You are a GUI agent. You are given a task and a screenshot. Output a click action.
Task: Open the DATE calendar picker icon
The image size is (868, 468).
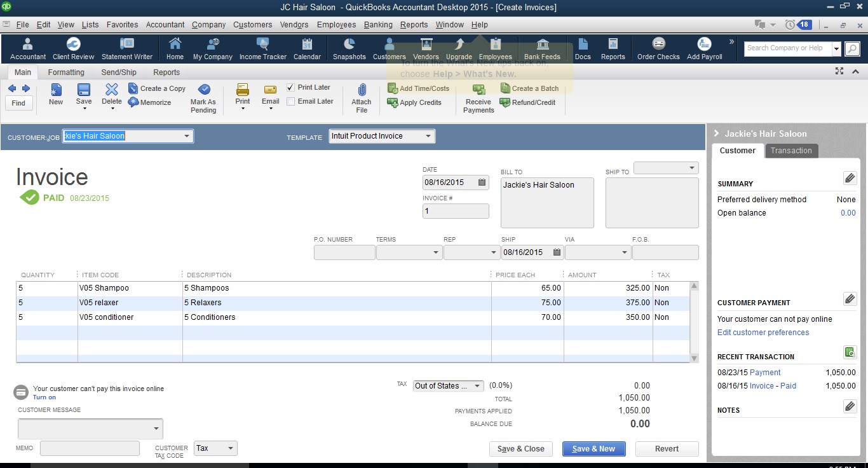[x=482, y=182]
